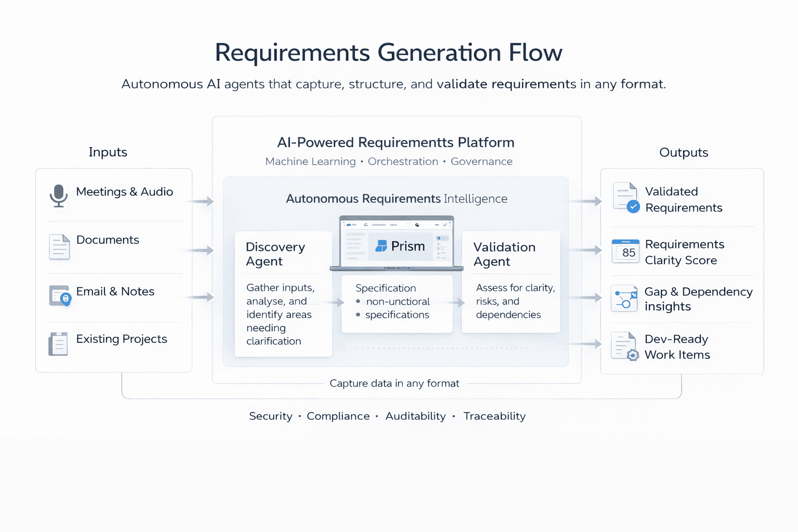Click the Gap & Dependency insights text
This screenshot has height=532, width=798.
click(x=698, y=299)
